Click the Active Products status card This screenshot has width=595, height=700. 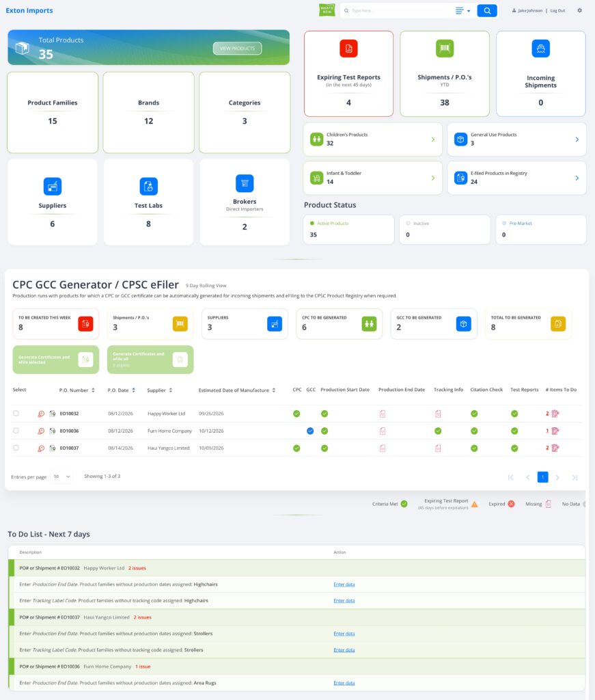[x=349, y=230]
